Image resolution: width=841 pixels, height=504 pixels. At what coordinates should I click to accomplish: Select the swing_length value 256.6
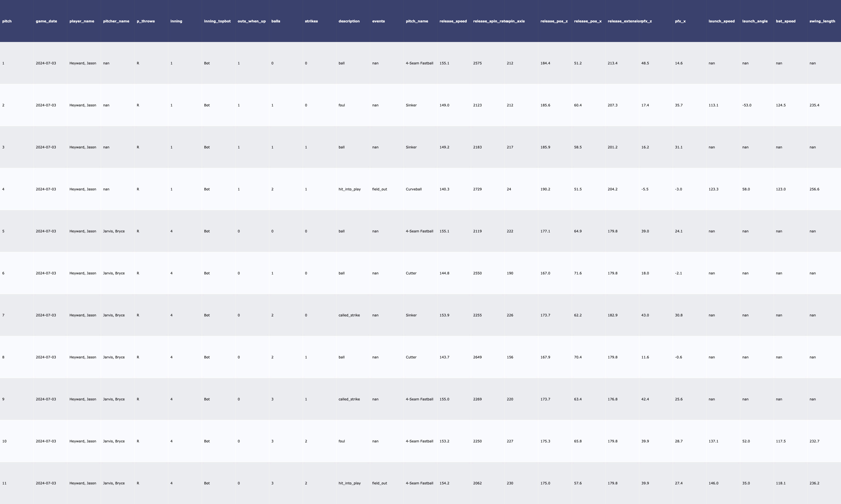(814, 189)
